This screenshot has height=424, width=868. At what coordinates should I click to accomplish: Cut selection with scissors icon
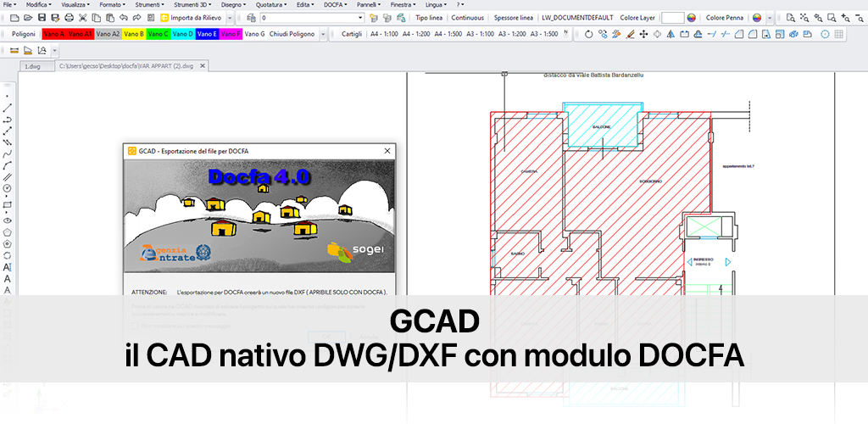pos(83,18)
